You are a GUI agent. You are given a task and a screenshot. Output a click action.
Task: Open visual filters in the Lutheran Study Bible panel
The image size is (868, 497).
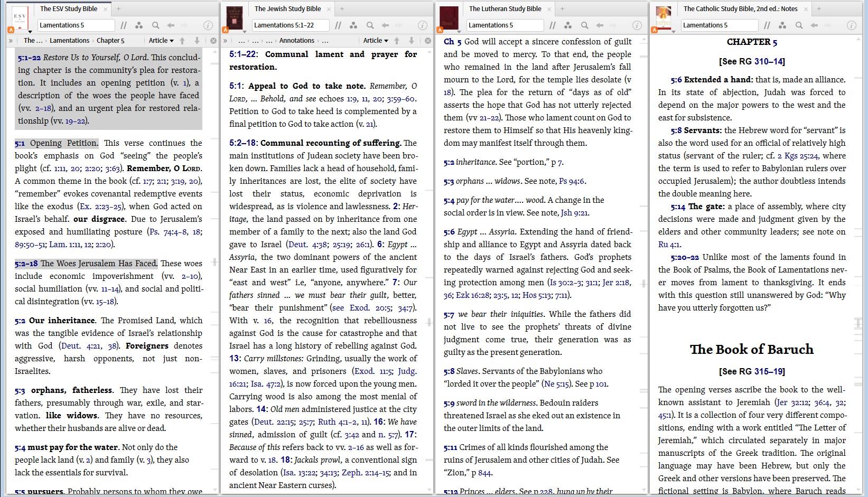568,25
